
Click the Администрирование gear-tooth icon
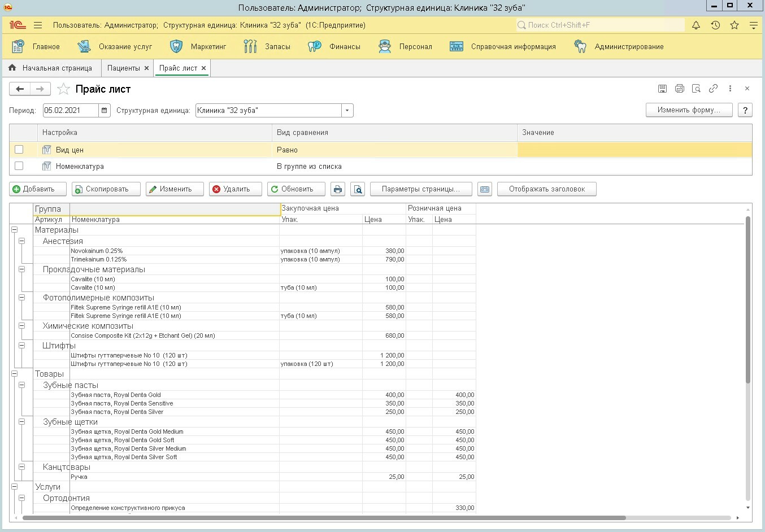(x=580, y=46)
